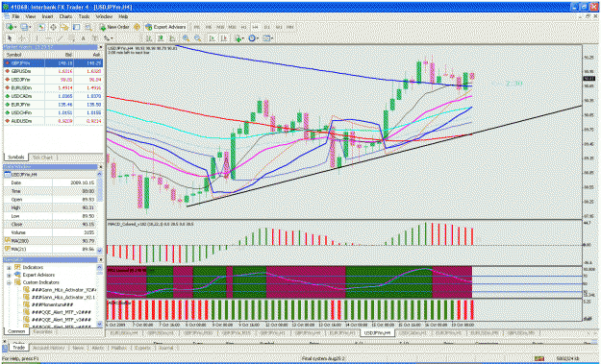Toggle the Navigator window icon
601x364 pixels.
point(64,27)
